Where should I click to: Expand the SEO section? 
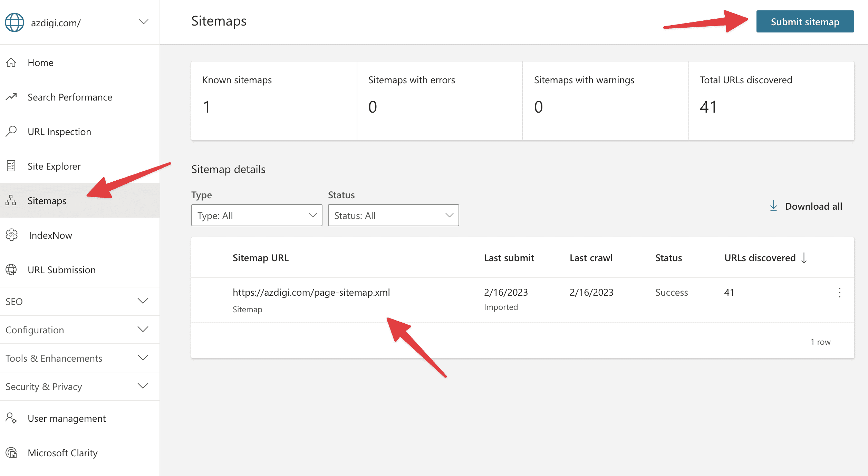[143, 301]
